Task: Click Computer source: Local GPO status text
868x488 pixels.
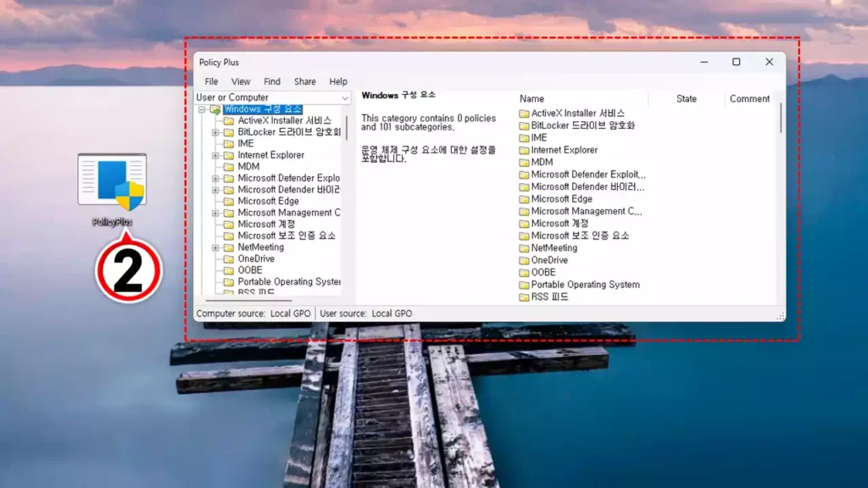Action: coord(253,313)
